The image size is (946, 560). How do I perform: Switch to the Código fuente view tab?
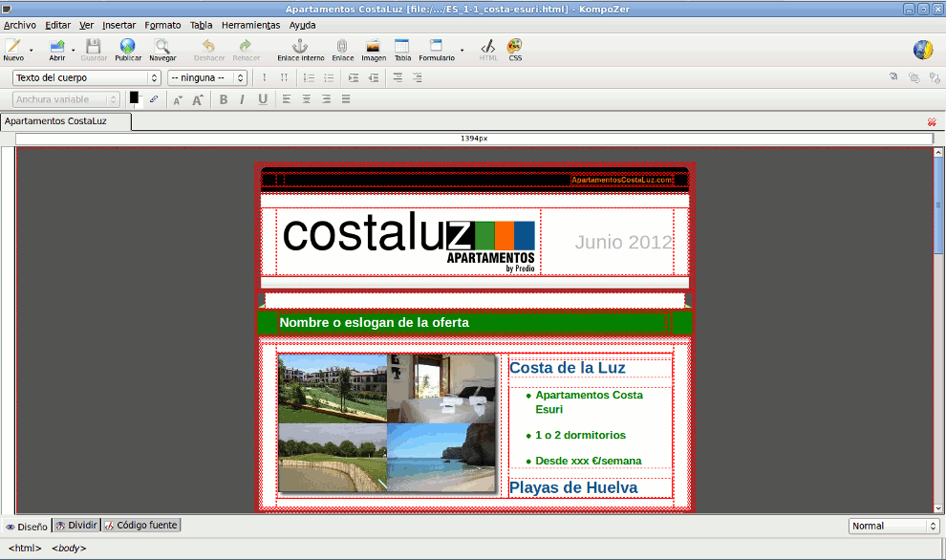pyautogui.click(x=140, y=526)
